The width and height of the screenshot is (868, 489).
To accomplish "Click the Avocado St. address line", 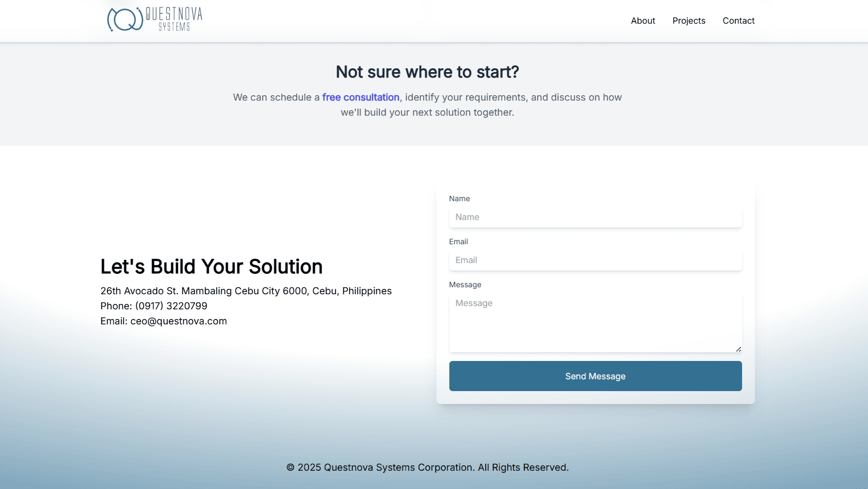I will 245,291.
